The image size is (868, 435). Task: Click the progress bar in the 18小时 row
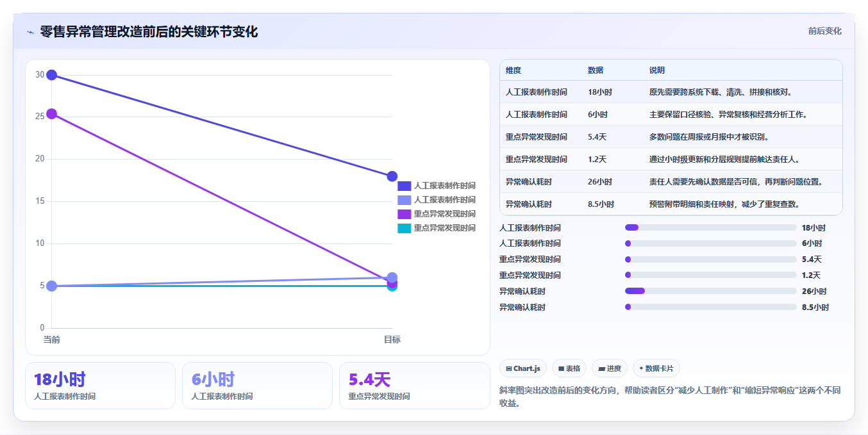point(710,227)
